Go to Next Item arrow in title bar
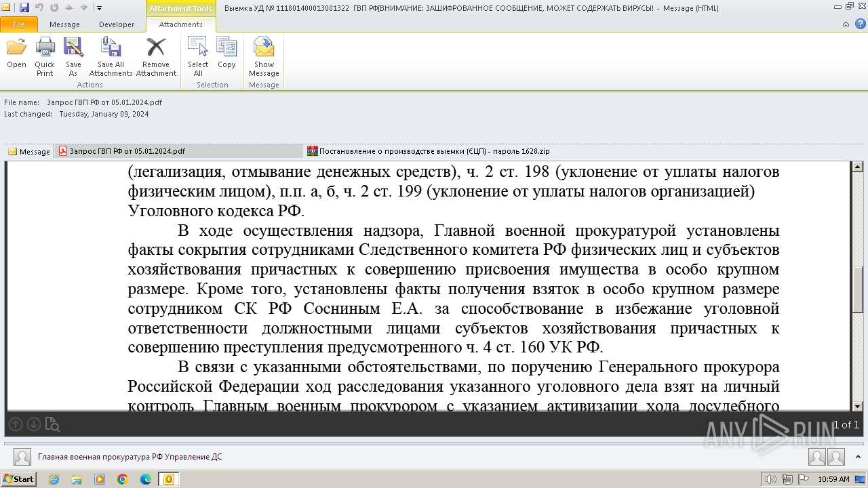The image size is (868, 488). point(83,7)
